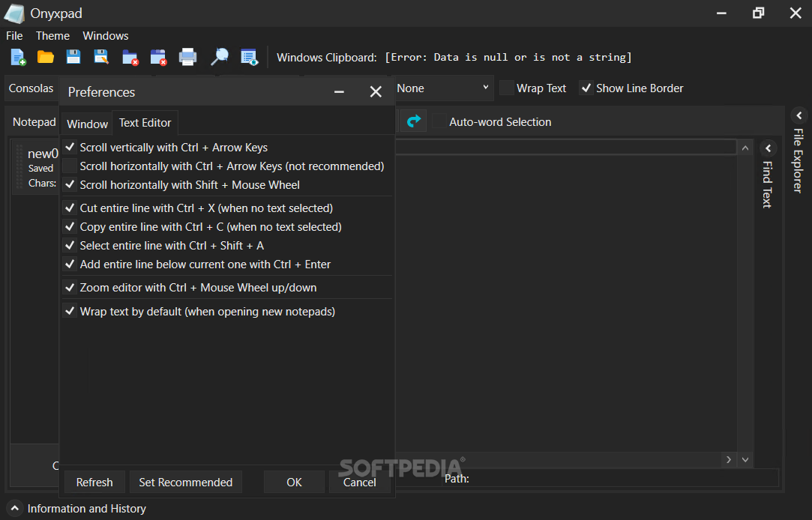Expand Information and History with up-arrow icon
Image resolution: width=812 pixels, height=520 pixels.
(x=15, y=509)
